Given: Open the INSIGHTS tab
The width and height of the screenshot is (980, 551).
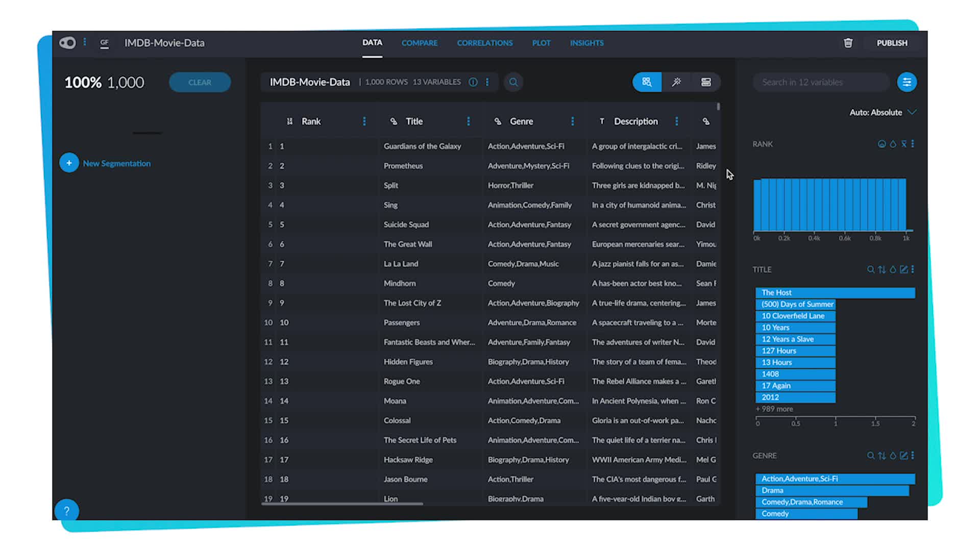Looking at the screenshot, I should click(586, 43).
